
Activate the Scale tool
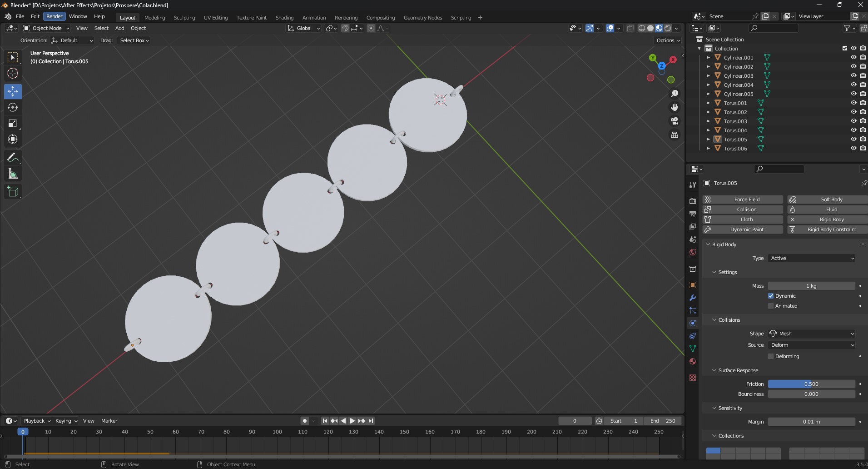(13, 123)
